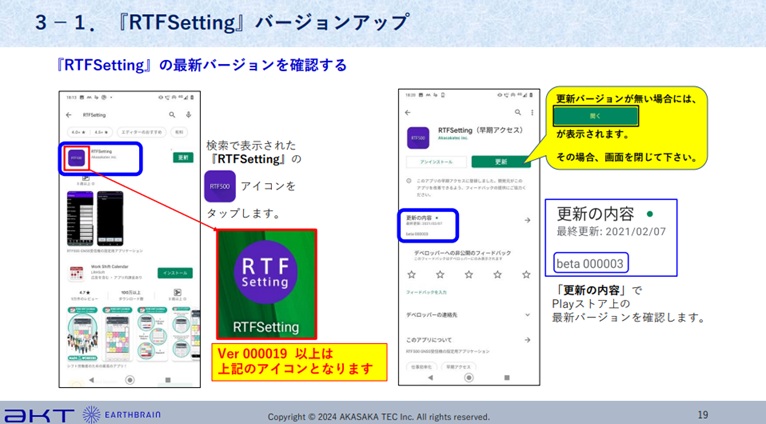Click the purple RTF500 icon beside instructions
Image resolution: width=766 pixels, height=424 pixels.
(x=220, y=186)
